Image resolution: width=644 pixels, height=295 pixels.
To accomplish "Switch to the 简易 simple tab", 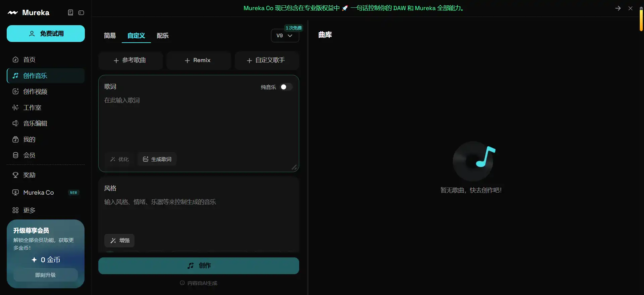I will click(110, 36).
